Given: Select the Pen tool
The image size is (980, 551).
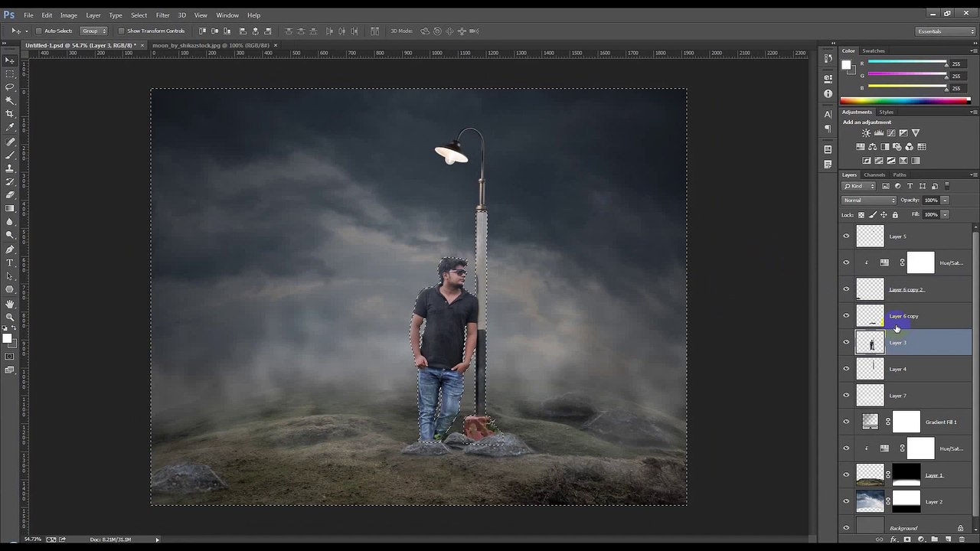Looking at the screenshot, I should (x=9, y=249).
